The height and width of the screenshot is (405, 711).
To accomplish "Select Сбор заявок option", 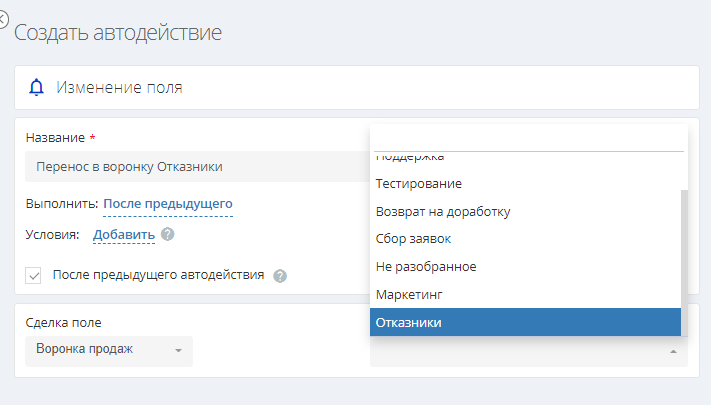I will [x=415, y=239].
